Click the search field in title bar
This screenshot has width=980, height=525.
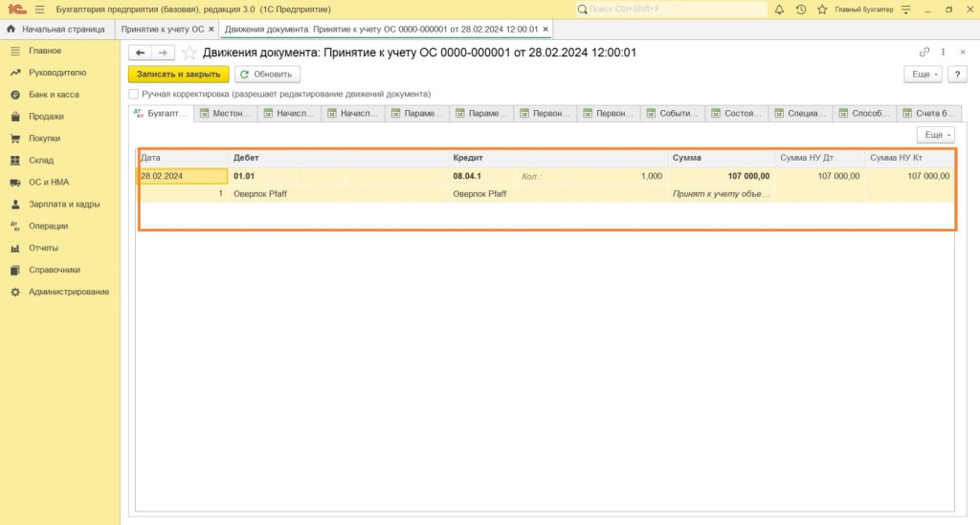tap(672, 9)
